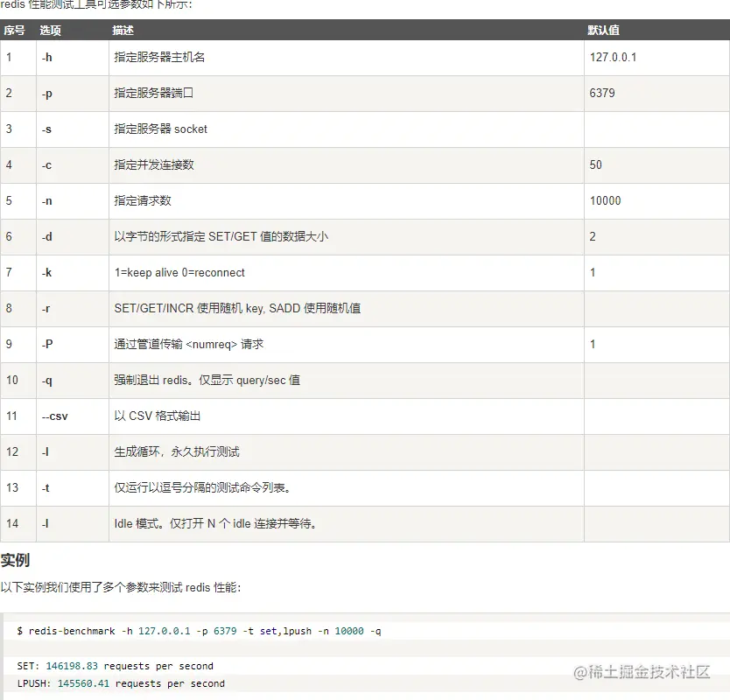Click default value 50
Viewport: 730px width, 700px height.
(595, 164)
